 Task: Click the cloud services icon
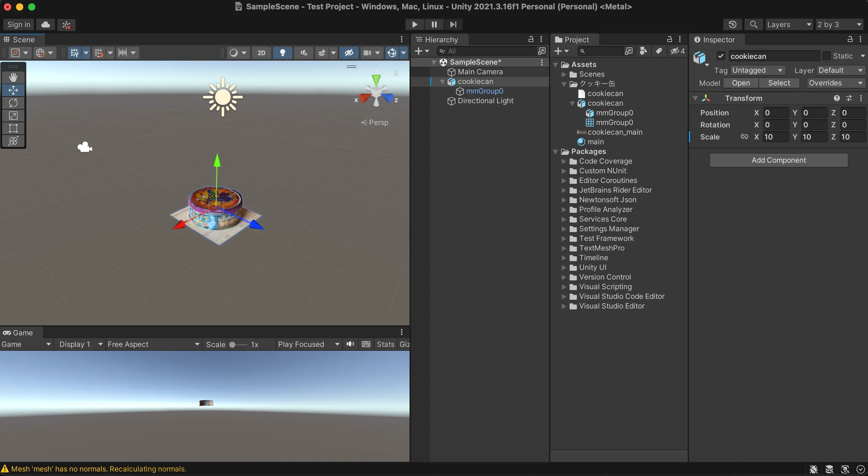coord(46,24)
